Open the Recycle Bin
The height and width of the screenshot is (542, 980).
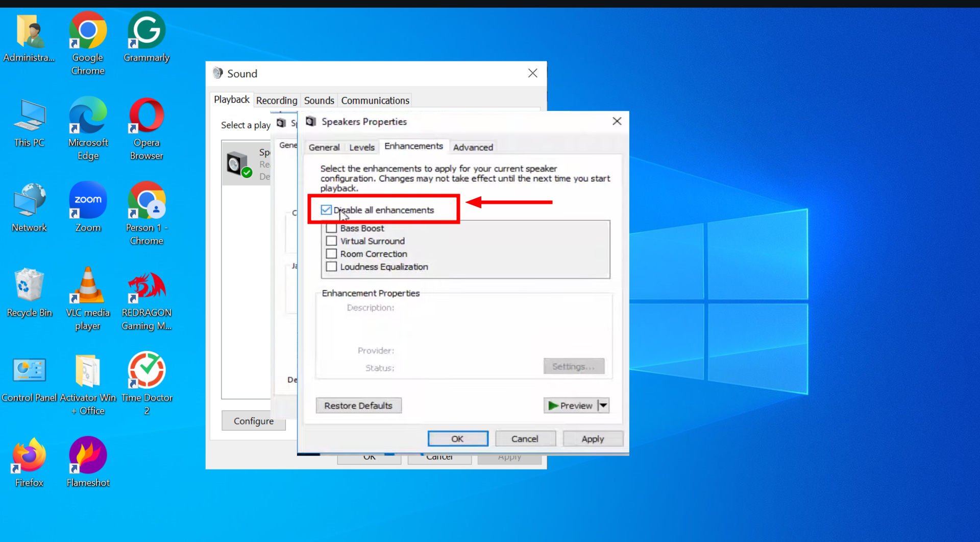(29, 286)
